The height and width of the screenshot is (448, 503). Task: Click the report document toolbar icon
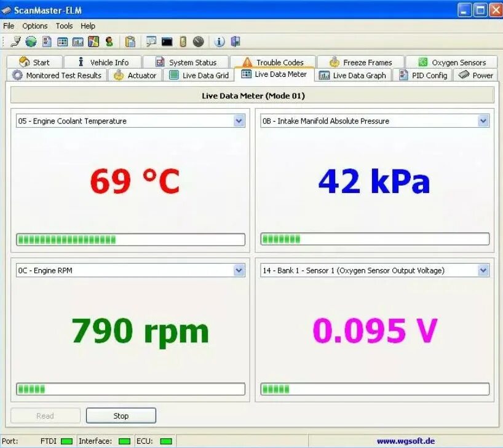point(47,42)
